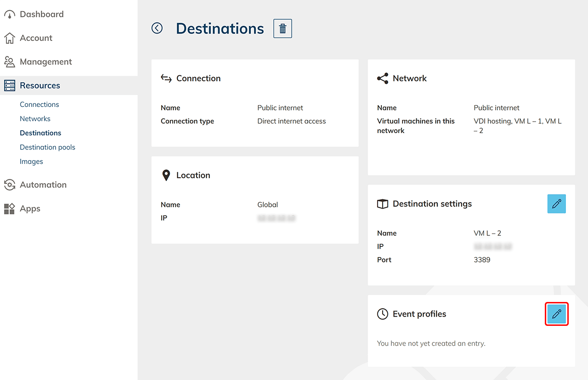This screenshot has width=588, height=380.
Task: Open the Images submenu item
Action: [x=31, y=161]
